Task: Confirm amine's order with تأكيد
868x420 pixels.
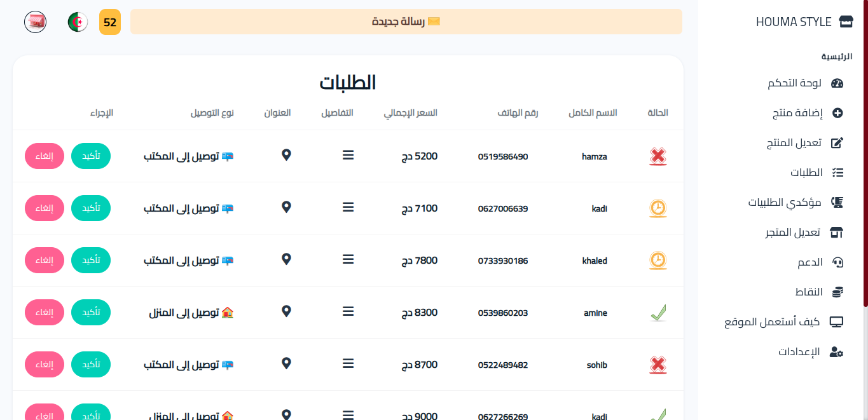Action: 91,313
